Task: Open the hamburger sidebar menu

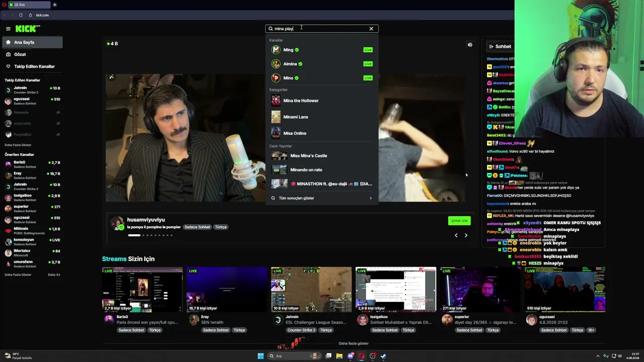Action: coord(8,29)
